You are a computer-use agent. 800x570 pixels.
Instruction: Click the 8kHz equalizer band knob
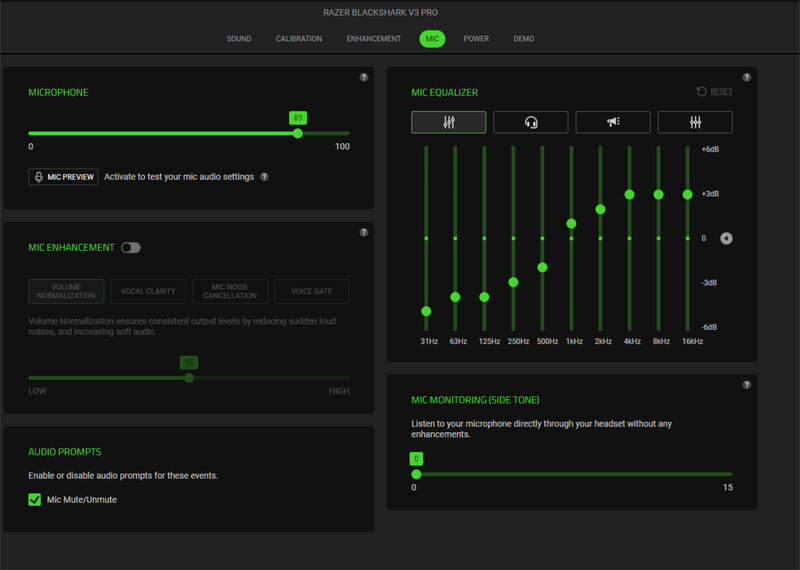click(659, 194)
